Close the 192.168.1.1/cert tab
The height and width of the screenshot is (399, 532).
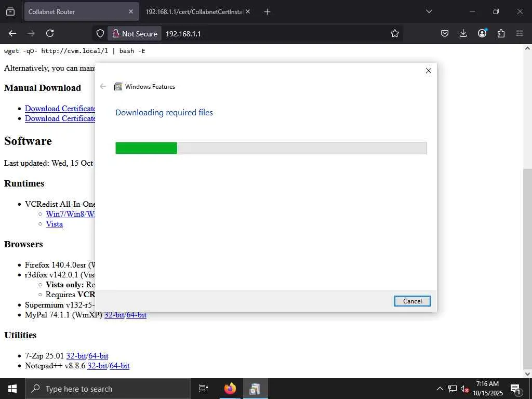(x=248, y=11)
